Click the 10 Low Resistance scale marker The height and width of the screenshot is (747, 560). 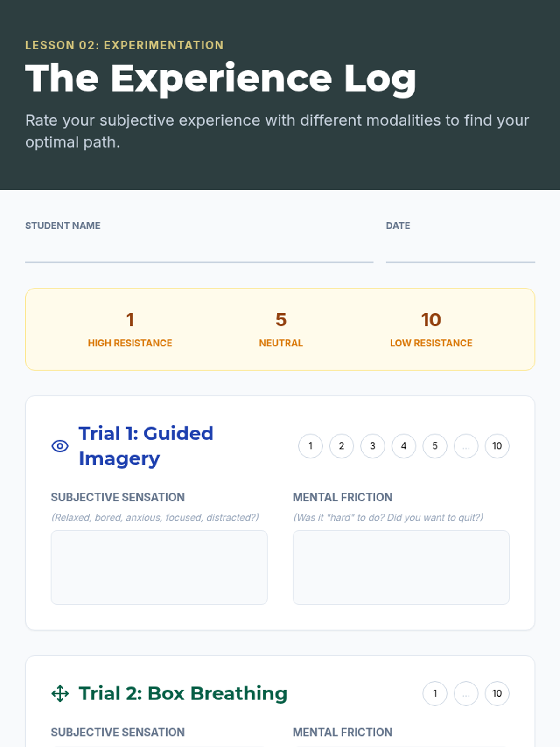(x=431, y=329)
